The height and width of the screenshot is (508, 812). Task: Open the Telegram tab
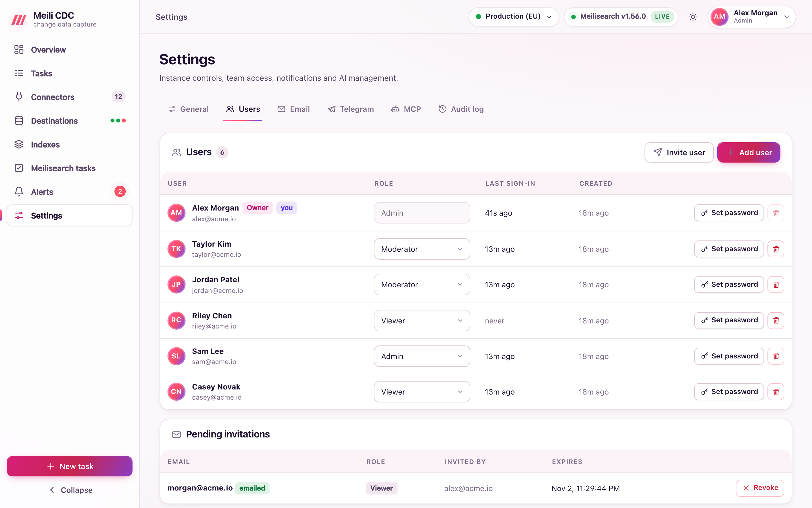(351, 109)
